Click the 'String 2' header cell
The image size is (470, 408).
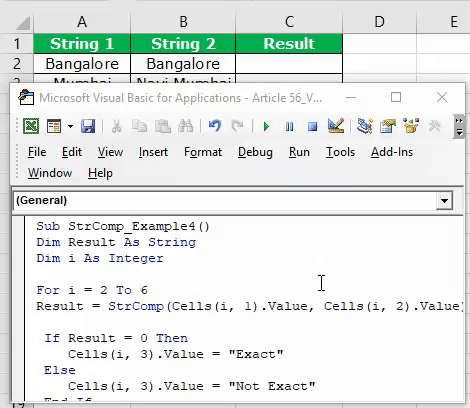tap(183, 44)
